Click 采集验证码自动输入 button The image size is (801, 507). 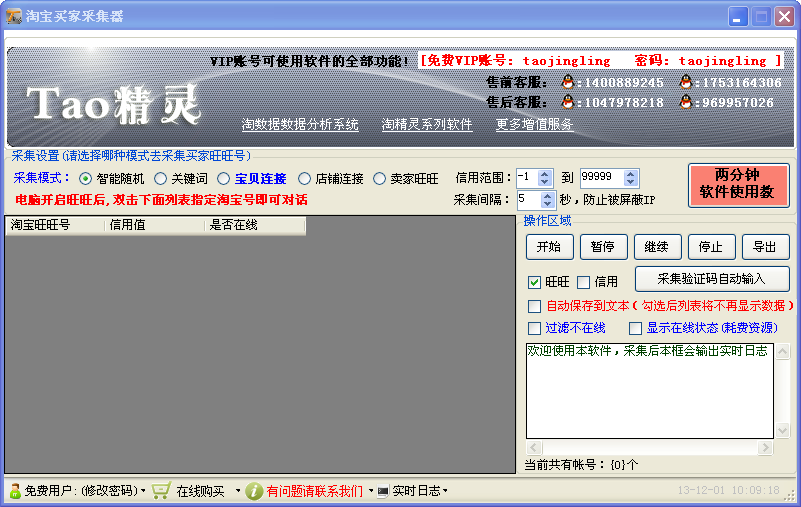pos(712,279)
